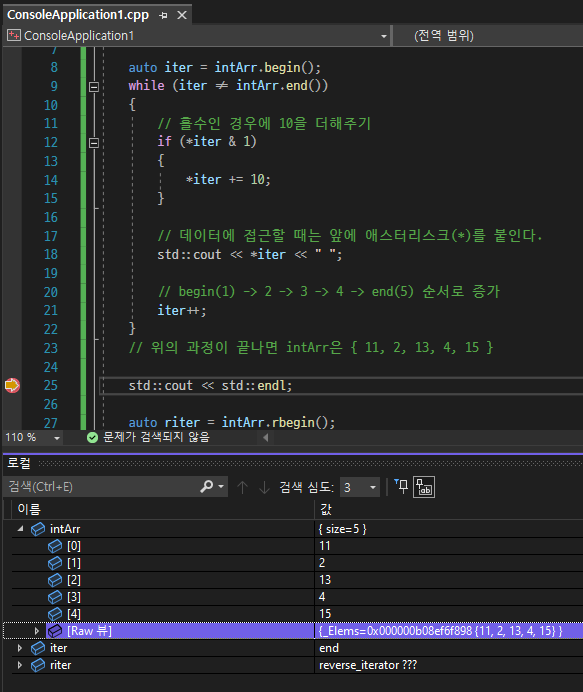The image size is (583, 692).
Task: Click the magnifier search icon in Locals
Action: point(207,486)
